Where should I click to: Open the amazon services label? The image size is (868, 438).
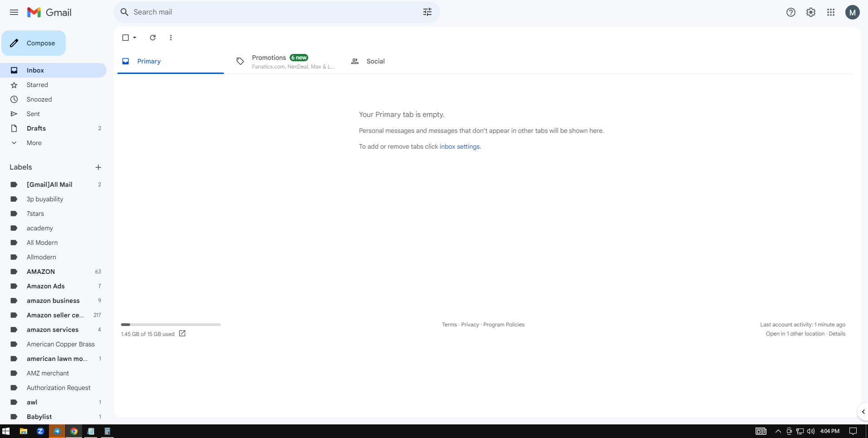pyautogui.click(x=53, y=330)
